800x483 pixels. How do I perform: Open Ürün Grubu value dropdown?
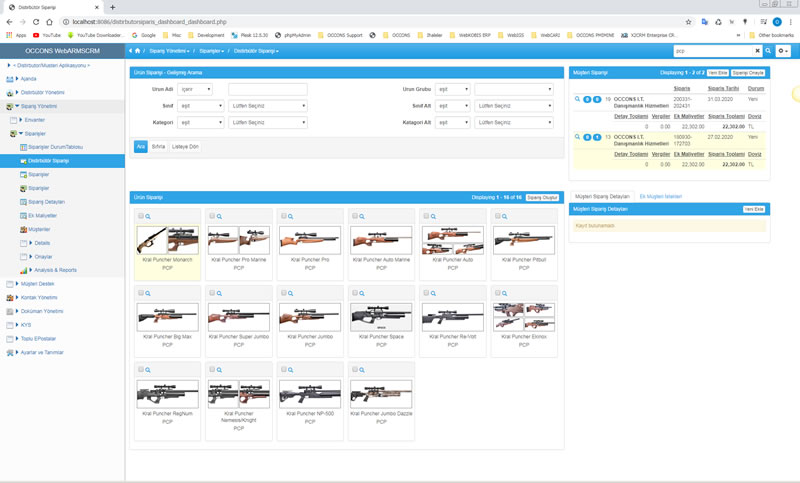pyautogui.click(x=514, y=89)
